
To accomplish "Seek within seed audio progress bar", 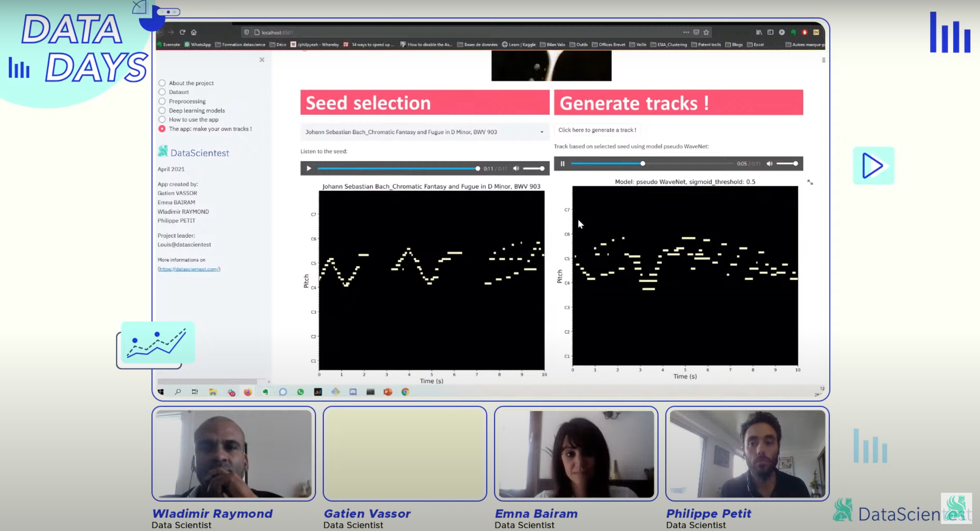I will tap(398, 169).
